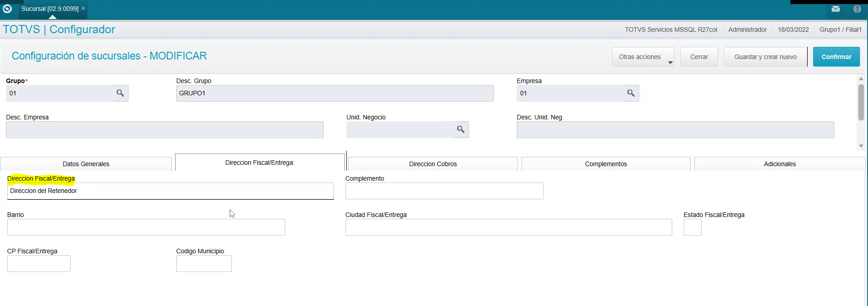
Task: Open the Direccion Cobros tab
Action: [x=433, y=164]
